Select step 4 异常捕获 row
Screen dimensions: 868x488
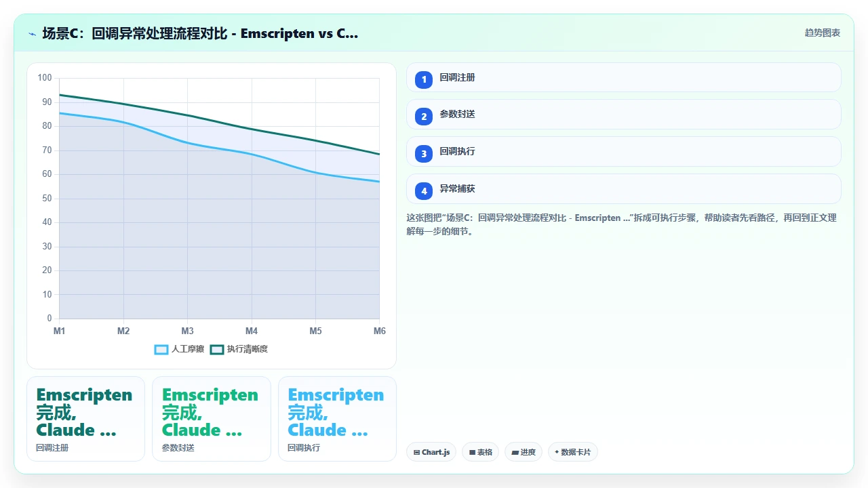tap(624, 188)
